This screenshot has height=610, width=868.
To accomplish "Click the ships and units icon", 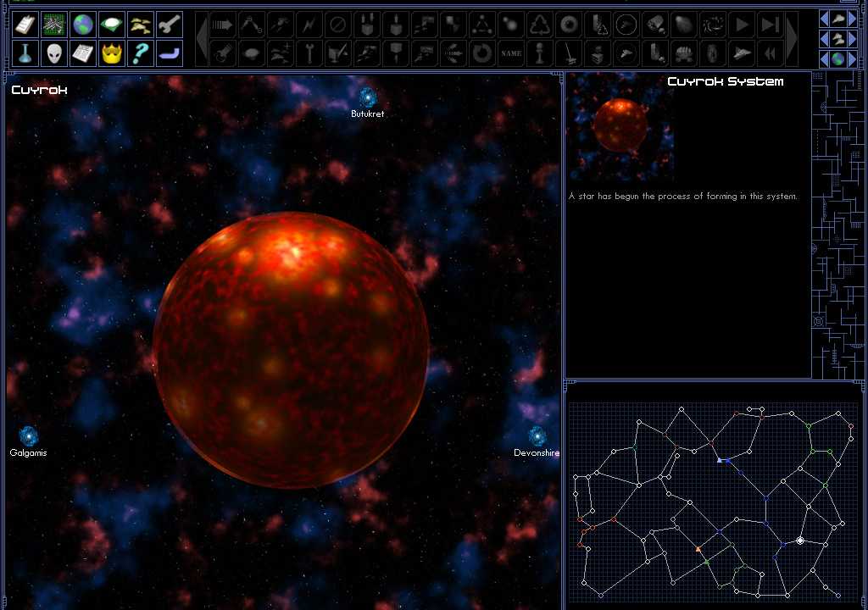I will [141, 23].
